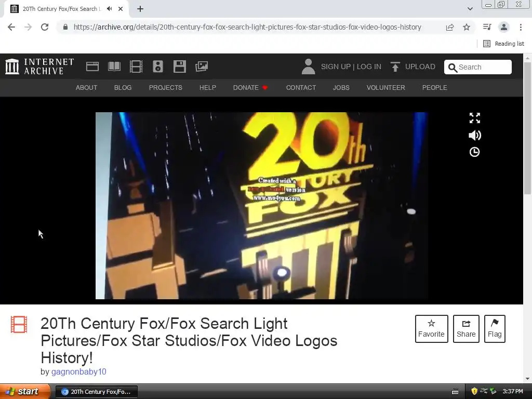This screenshot has width=532, height=399.
Task: Click the upload arrow icon
Action: 395,66
